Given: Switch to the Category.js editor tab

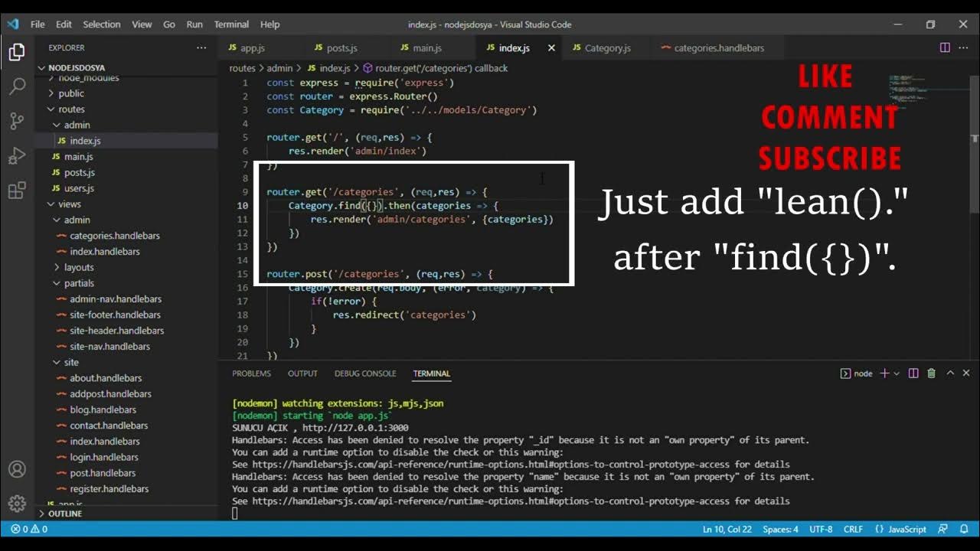Looking at the screenshot, I should pyautogui.click(x=606, y=47).
